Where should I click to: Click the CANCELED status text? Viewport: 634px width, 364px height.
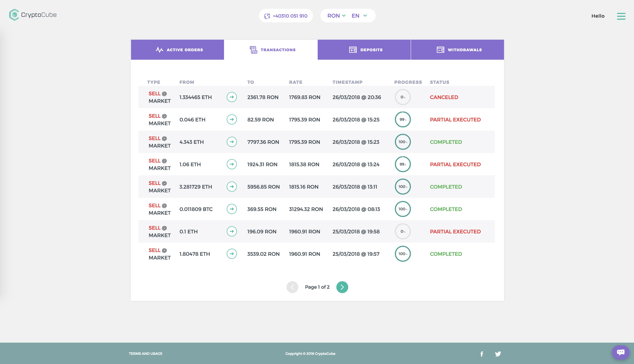[x=444, y=97]
